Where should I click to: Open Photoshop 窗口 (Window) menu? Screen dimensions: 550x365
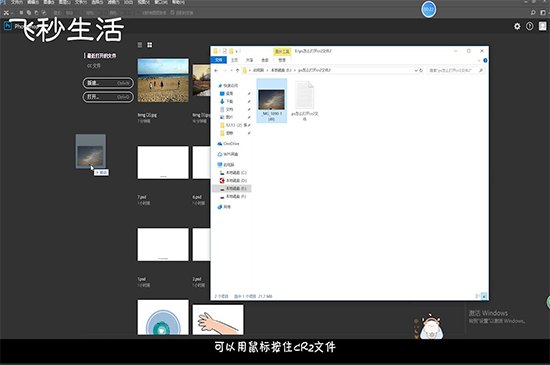[161, 2]
